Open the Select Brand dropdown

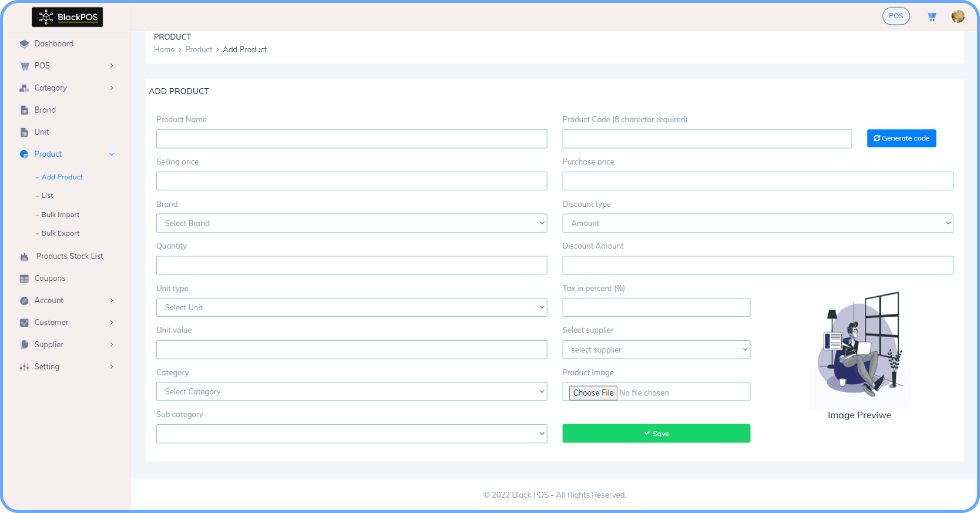coord(352,223)
